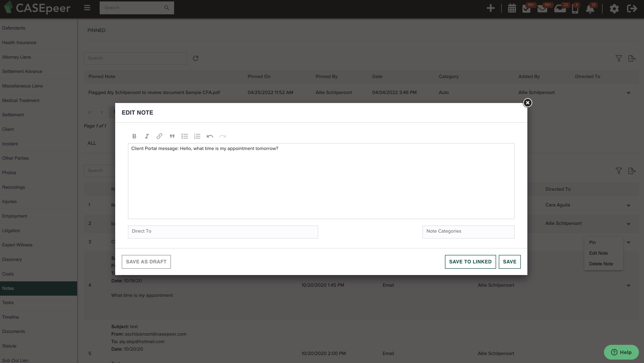Open the hamburger navigation menu
Image resolution: width=644 pixels, height=363 pixels.
point(87,8)
